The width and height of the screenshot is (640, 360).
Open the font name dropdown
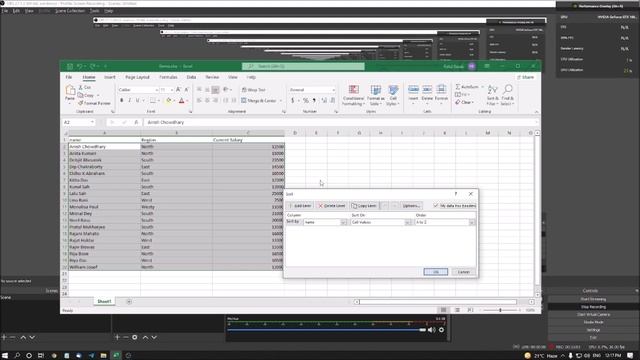pos(156,90)
